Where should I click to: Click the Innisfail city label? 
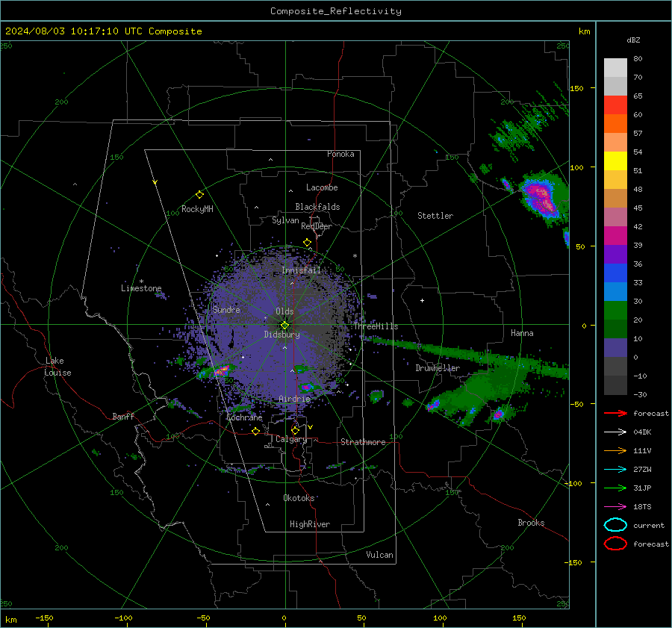point(301,270)
